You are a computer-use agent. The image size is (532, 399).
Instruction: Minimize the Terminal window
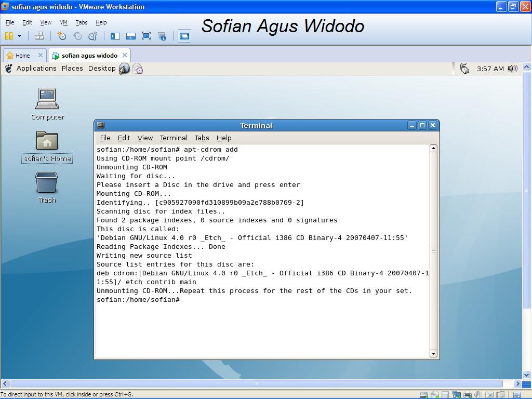coord(412,126)
